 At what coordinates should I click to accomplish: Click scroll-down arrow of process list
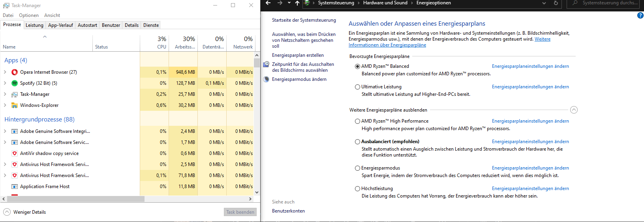(257, 192)
